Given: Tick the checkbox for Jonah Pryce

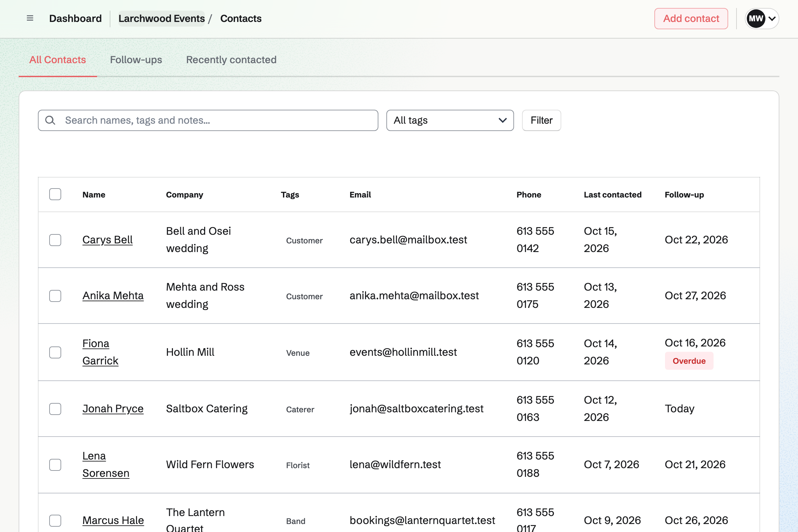Looking at the screenshot, I should (55, 409).
